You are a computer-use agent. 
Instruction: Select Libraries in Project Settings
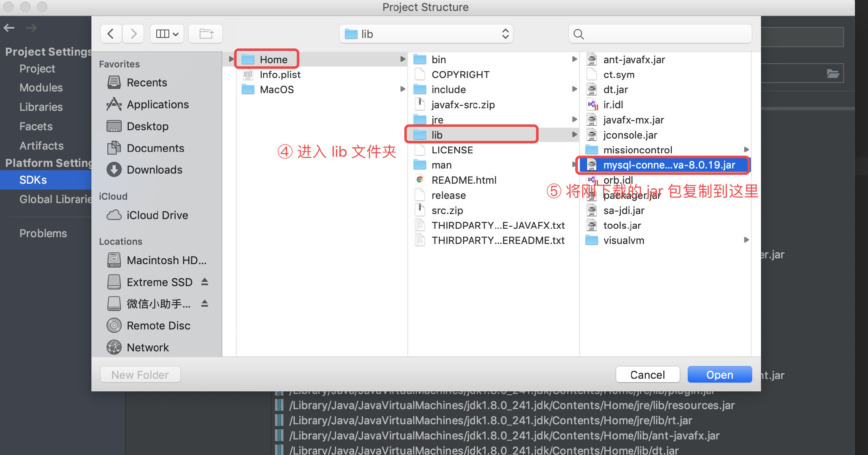pos(41,107)
